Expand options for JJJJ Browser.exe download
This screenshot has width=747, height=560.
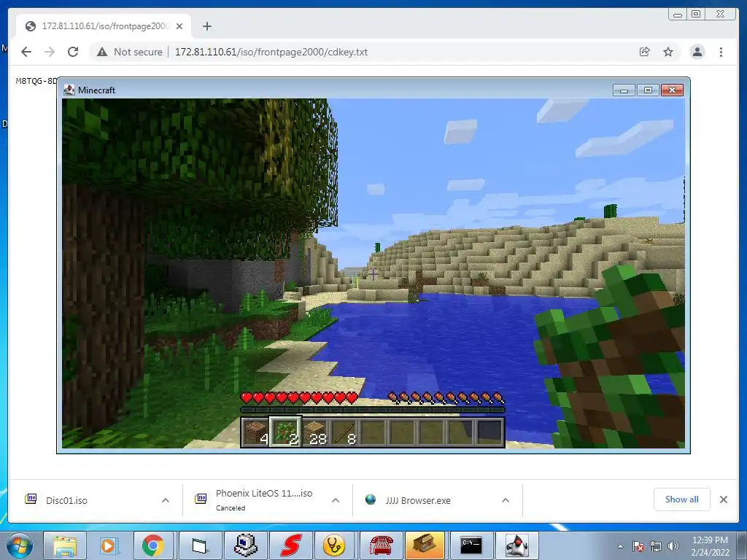tap(506, 500)
